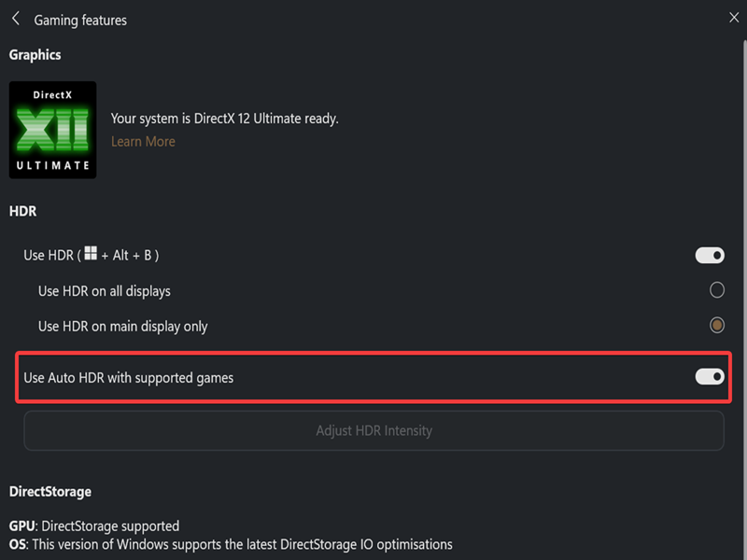Disable the Auto HDR supported games switch
This screenshot has height=560, width=747.
click(x=710, y=376)
